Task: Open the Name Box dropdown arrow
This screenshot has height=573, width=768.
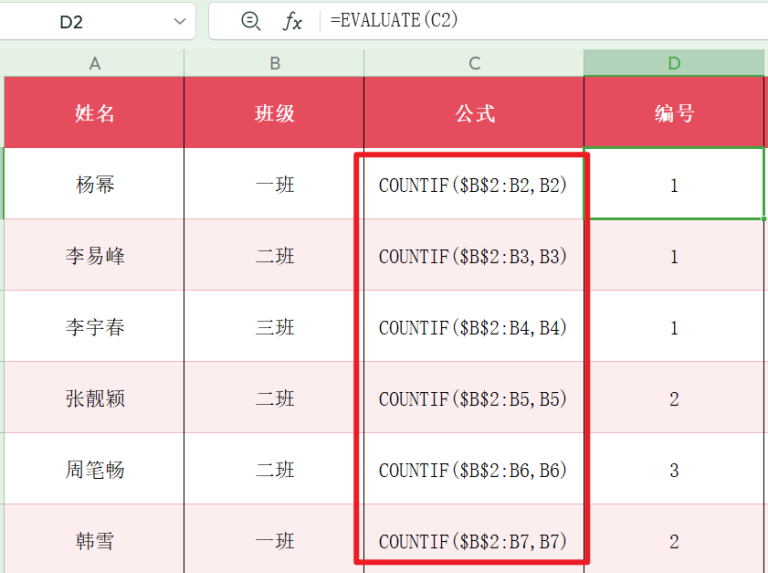Action: point(180,21)
